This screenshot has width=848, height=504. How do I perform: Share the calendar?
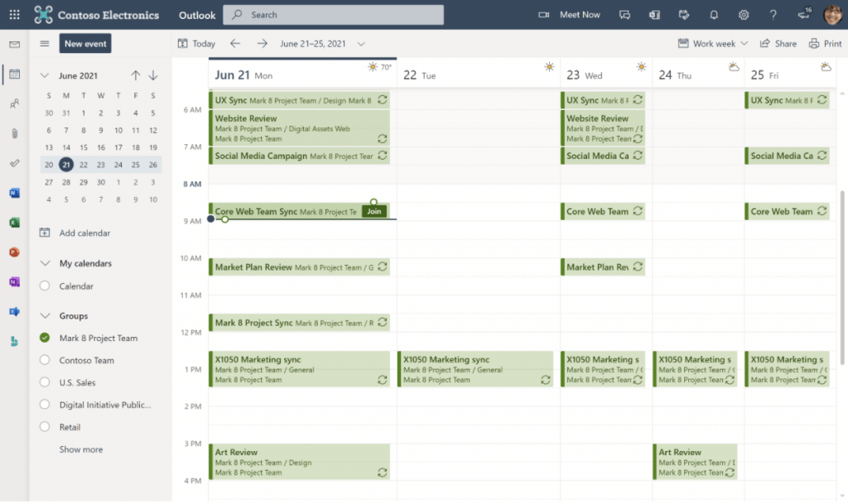(778, 43)
